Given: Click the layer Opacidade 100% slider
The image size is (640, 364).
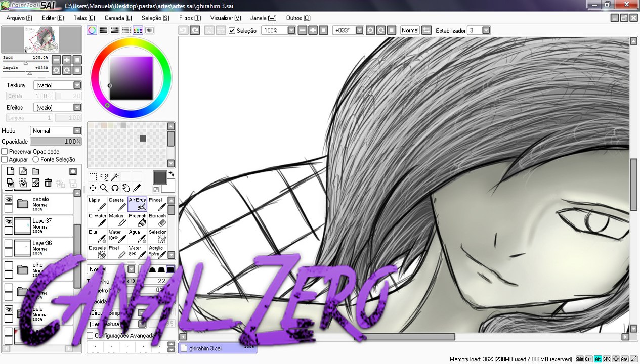Looking at the screenshot, I should point(56,142).
